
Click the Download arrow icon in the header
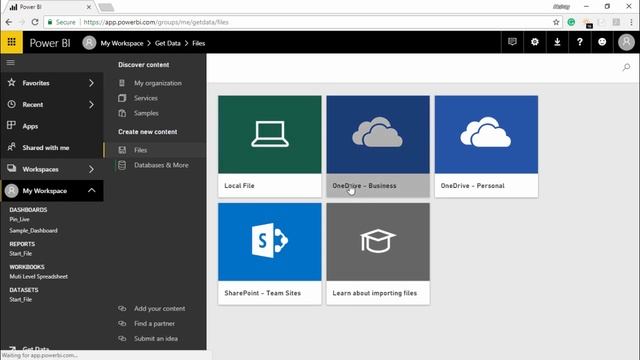point(557,42)
